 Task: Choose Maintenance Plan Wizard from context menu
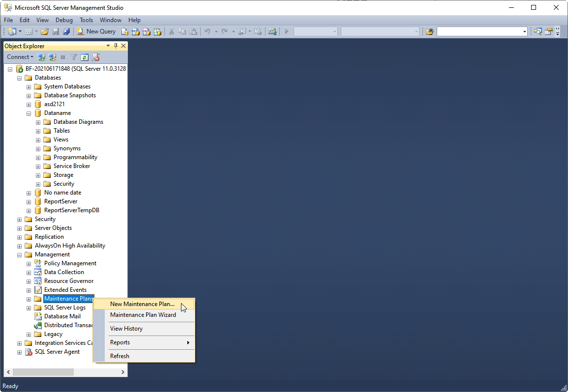(144, 315)
